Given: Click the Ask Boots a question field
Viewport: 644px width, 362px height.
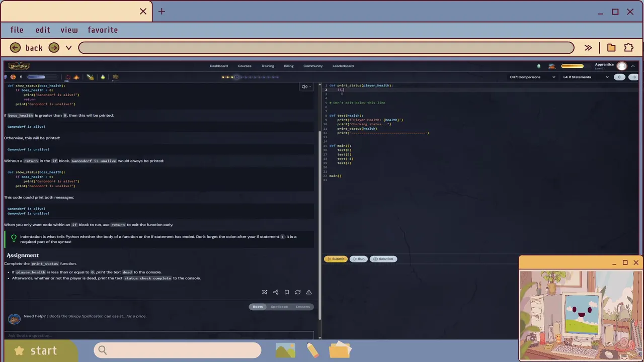Looking at the screenshot, I should (158, 335).
